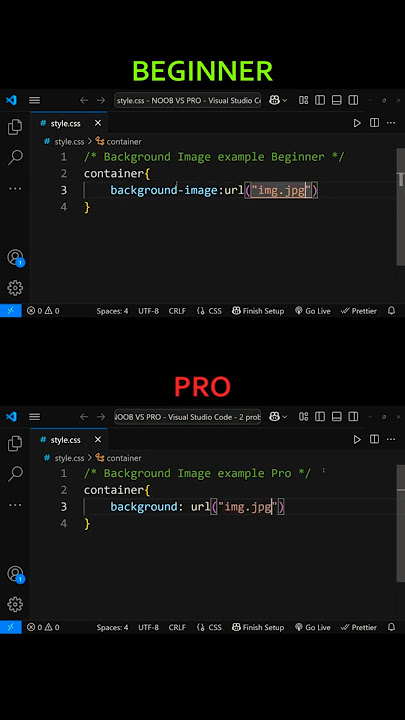Screen dimensions: 405x720
Task: Click Go Live in Beginner status bar
Action: pos(313,311)
